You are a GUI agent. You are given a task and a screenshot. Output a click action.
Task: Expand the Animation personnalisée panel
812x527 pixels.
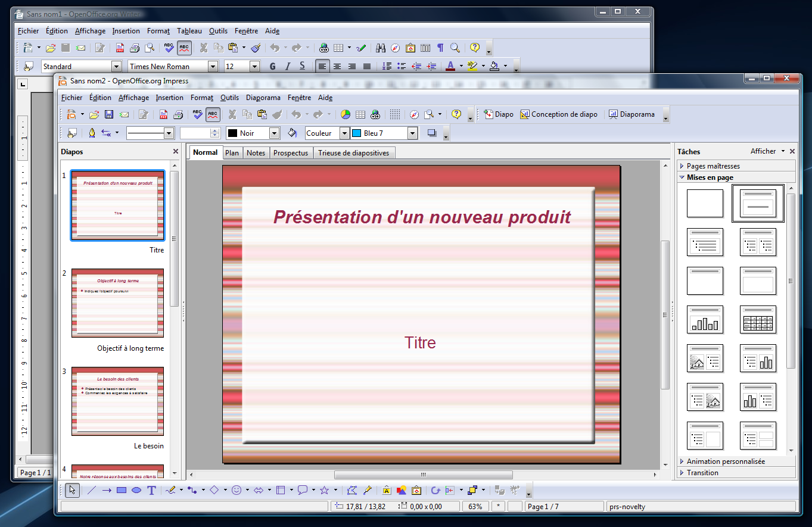[x=725, y=461]
